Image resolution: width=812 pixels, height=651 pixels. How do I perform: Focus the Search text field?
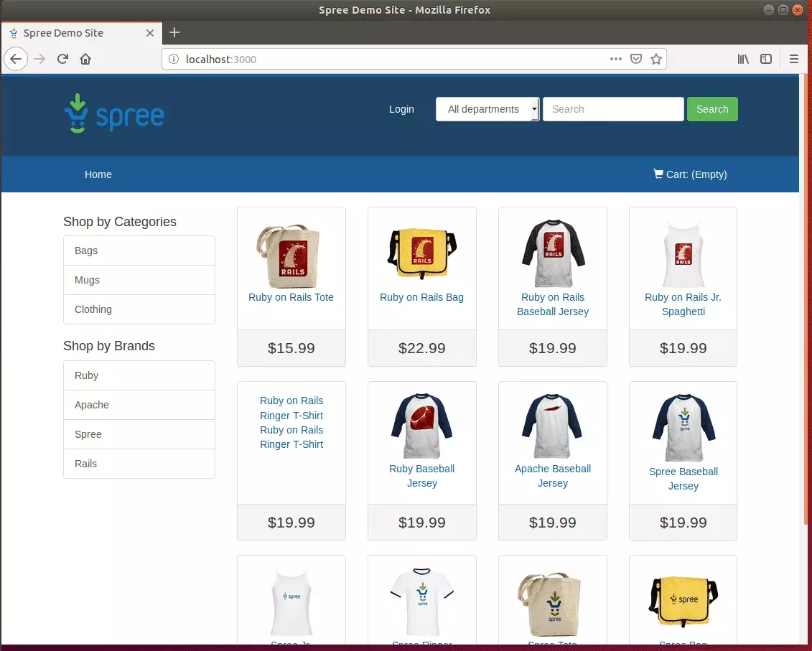point(613,109)
